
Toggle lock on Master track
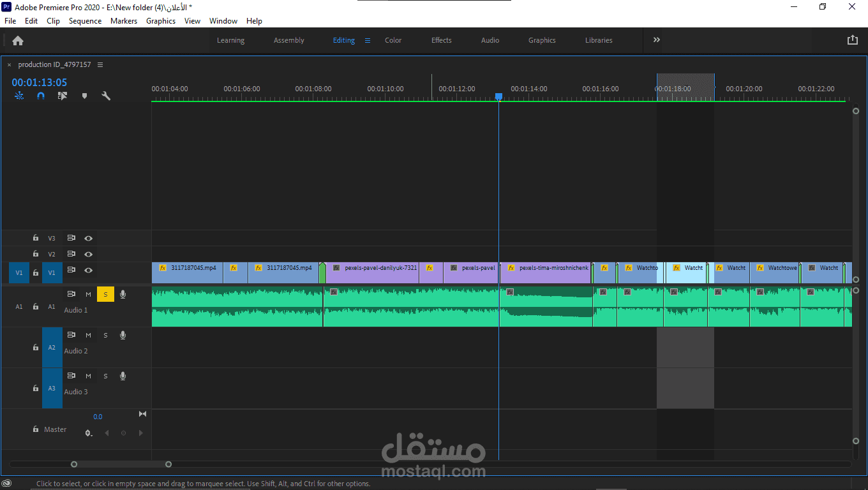36,429
